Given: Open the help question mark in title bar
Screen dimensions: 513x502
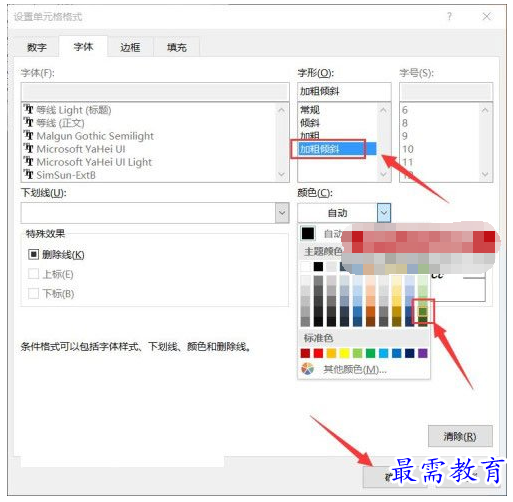Looking at the screenshot, I should click(449, 16).
